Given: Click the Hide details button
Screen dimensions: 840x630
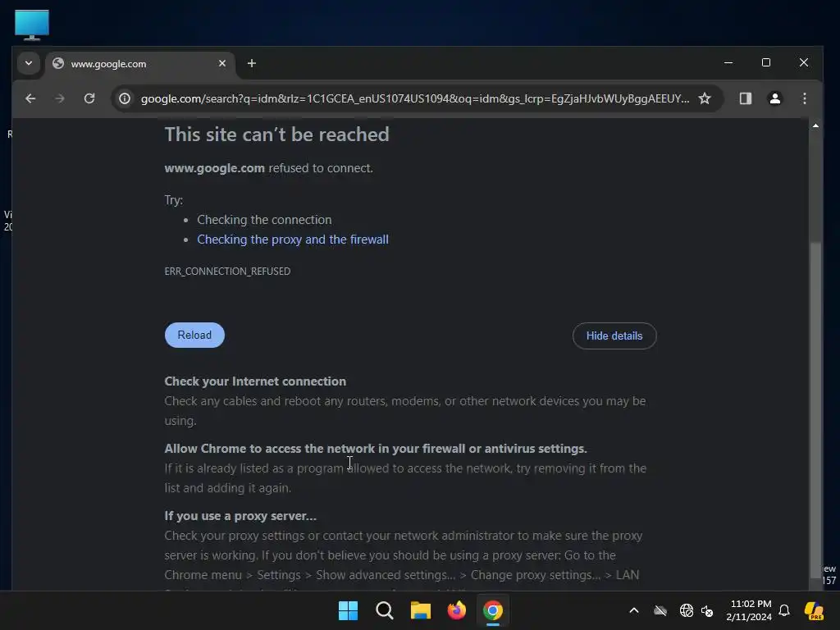Looking at the screenshot, I should (x=614, y=336).
